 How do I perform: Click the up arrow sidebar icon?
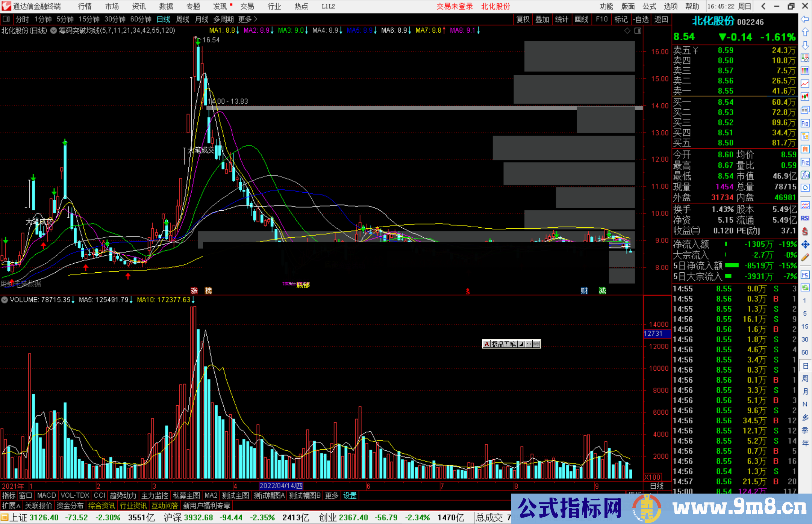point(805,32)
